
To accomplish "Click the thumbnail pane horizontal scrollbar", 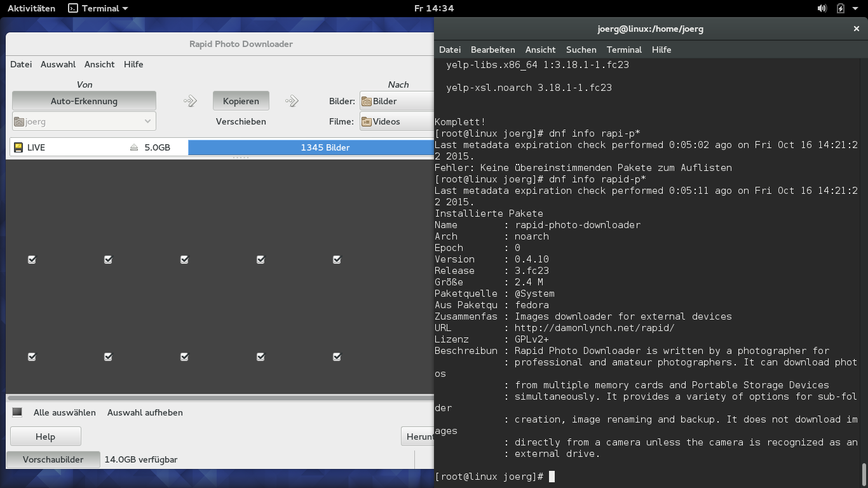I will point(220,398).
